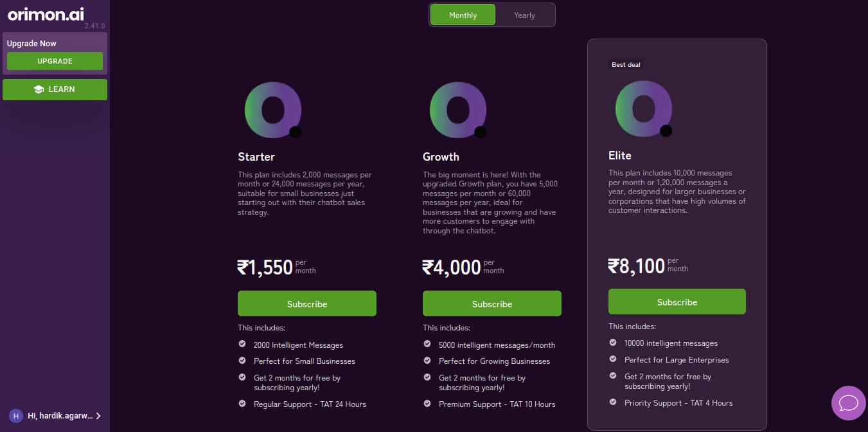Select the Elite plan heading
The width and height of the screenshot is (868, 432).
click(x=620, y=156)
